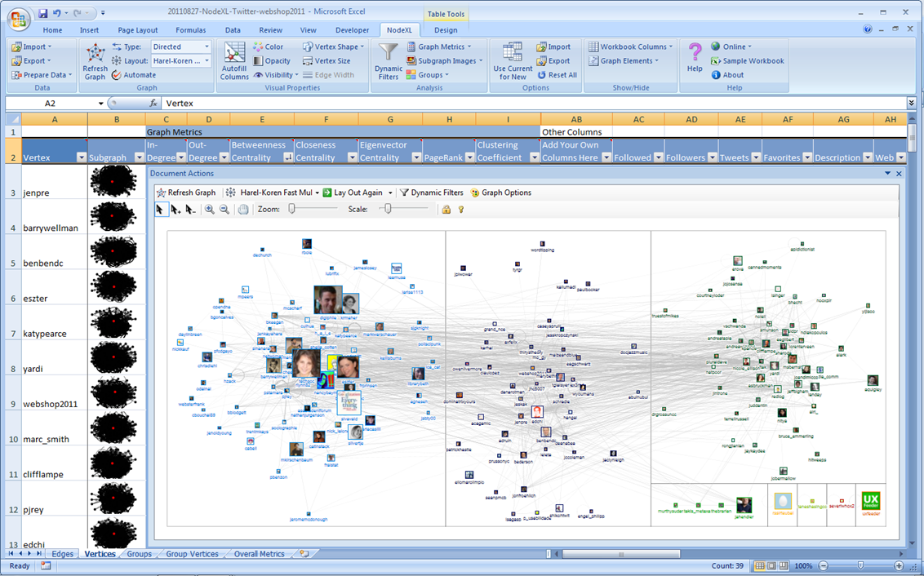Screen dimensions: 924x576
Task: Expand the Groups dropdown in Analysis
Action: 428,75
